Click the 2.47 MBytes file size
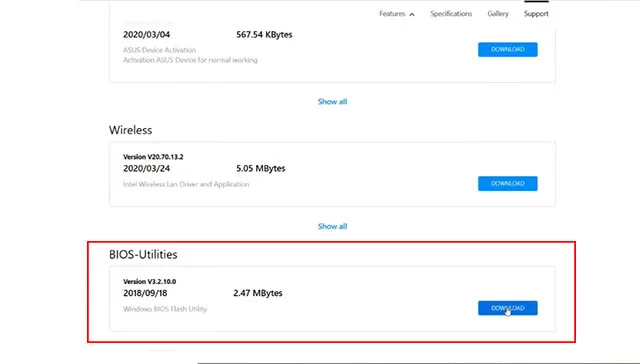 point(258,293)
